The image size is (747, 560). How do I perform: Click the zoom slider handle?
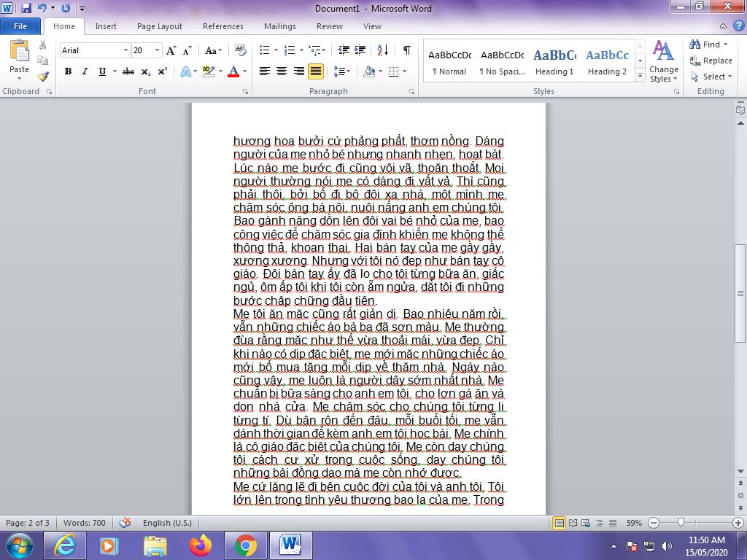(x=681, y=523)
